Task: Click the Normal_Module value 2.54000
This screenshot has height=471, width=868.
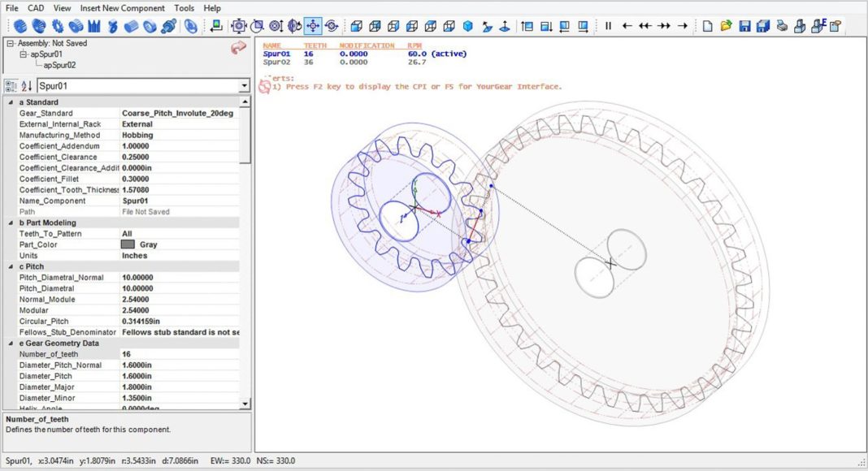Action: (180, 300)
